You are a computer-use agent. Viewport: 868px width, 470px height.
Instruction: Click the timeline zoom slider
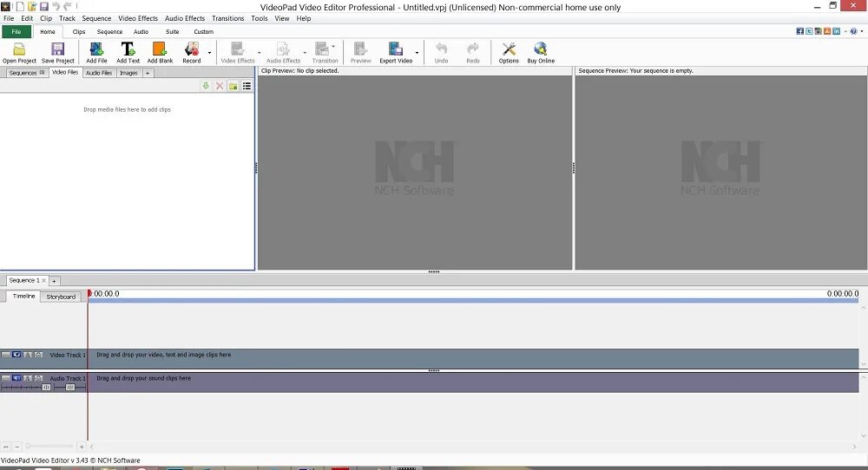pyautogui.click(x=49, y=447)
